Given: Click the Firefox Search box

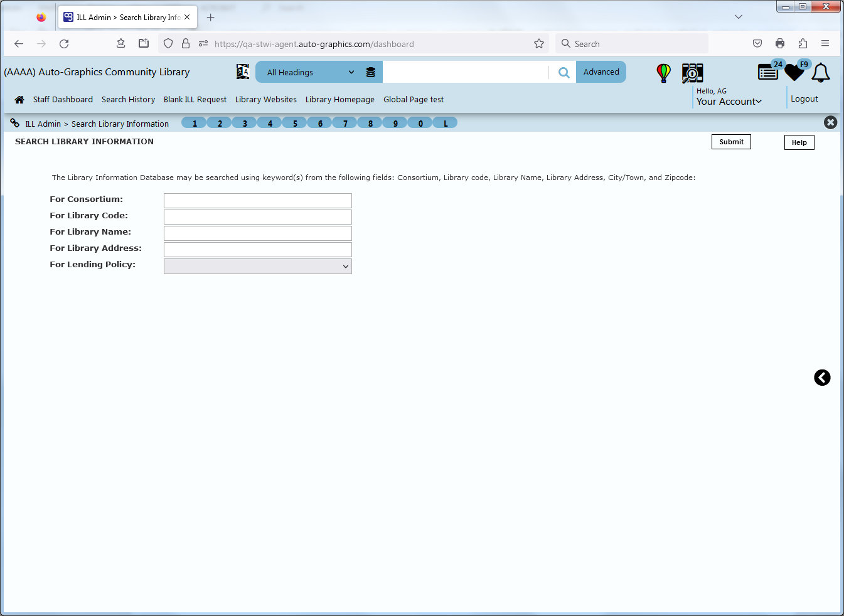Looking at the screenshot, I should pyautogui.click(x=633, y=44).
